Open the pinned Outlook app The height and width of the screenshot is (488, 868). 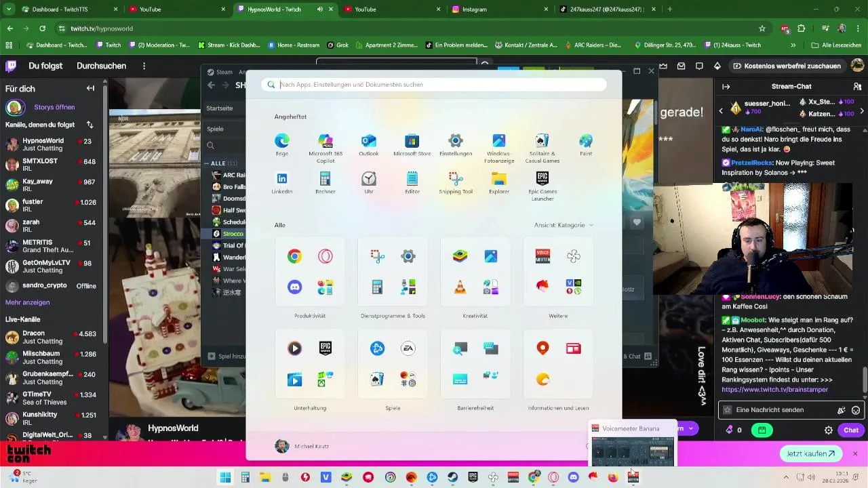point(369,145)
